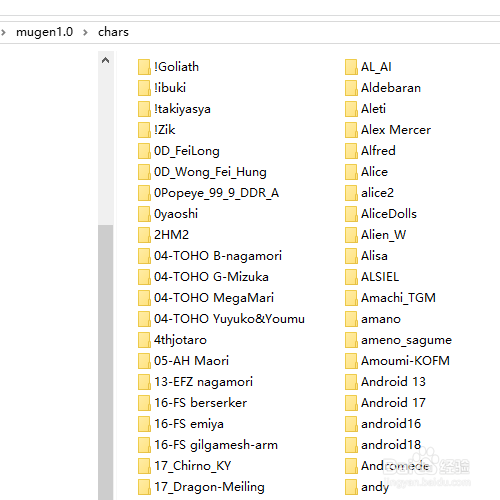Select folder name 04-TOHO Yuyuko&Youmu
Screen dimensions: 500x500
click(x=229, y=319)
